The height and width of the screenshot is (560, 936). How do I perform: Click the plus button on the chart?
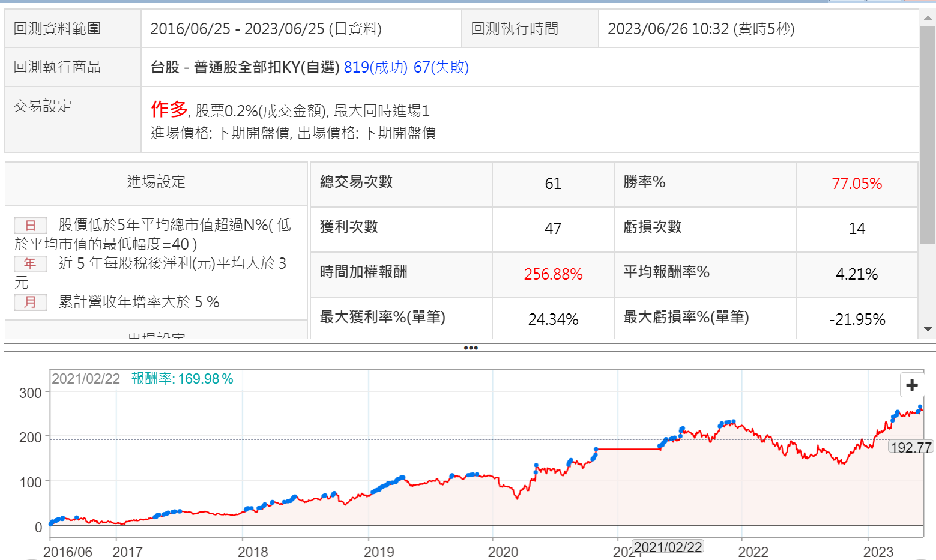(911, 385)
